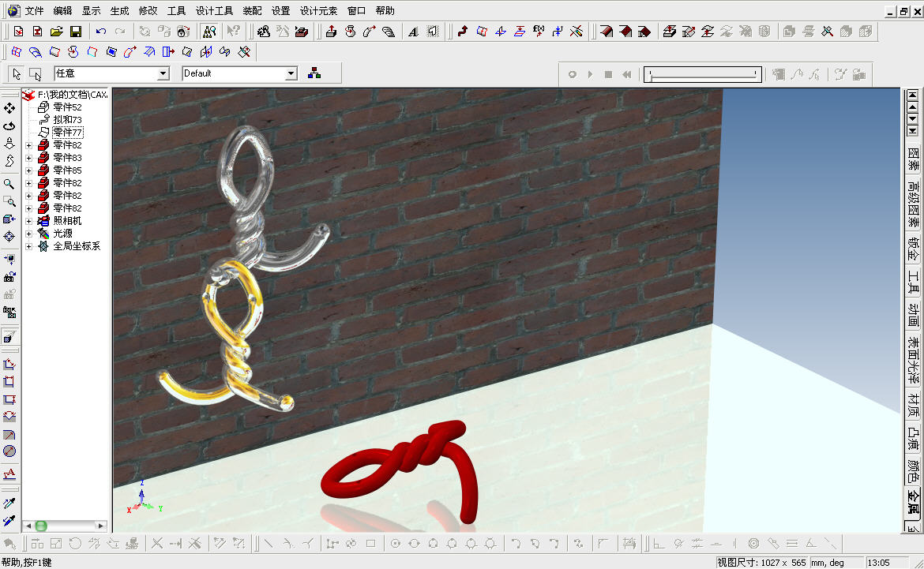Open the 设计工具 menu
This screenshot has height=569, width=924.
tap(214, 10)
